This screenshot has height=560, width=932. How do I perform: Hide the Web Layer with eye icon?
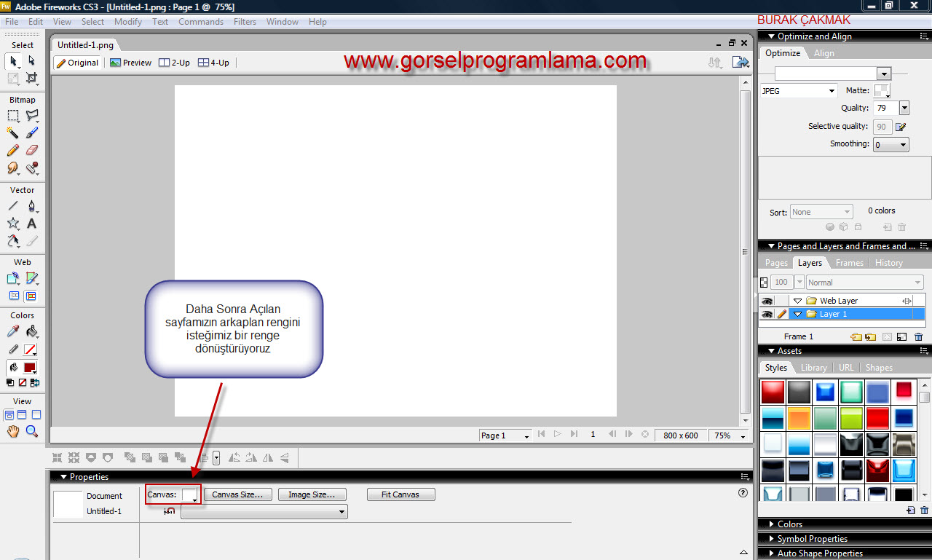point(766,301)
